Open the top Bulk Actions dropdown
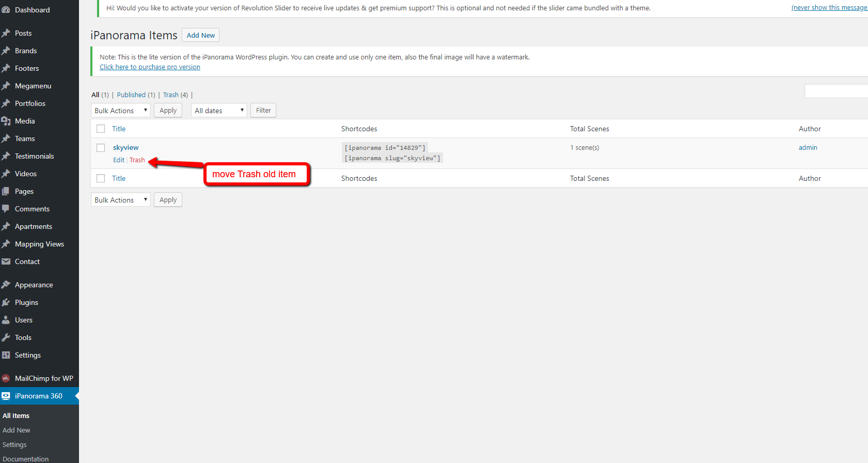 click(121, 111)
